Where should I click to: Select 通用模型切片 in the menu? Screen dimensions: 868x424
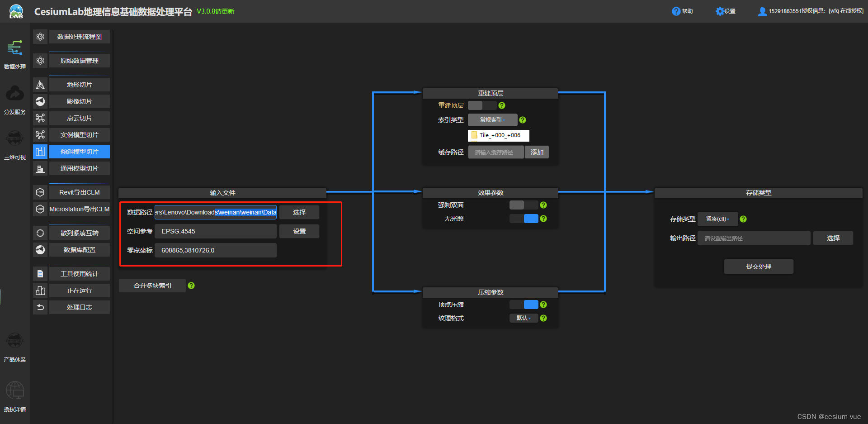coord(80,168)
